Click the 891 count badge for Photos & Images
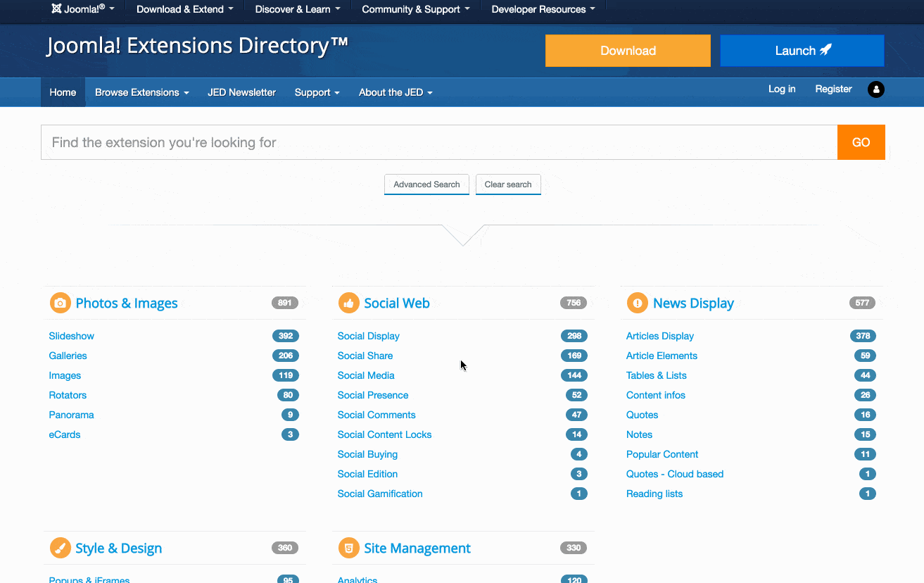The height and width of the screenshot is (583, 924). pos(285,303)
